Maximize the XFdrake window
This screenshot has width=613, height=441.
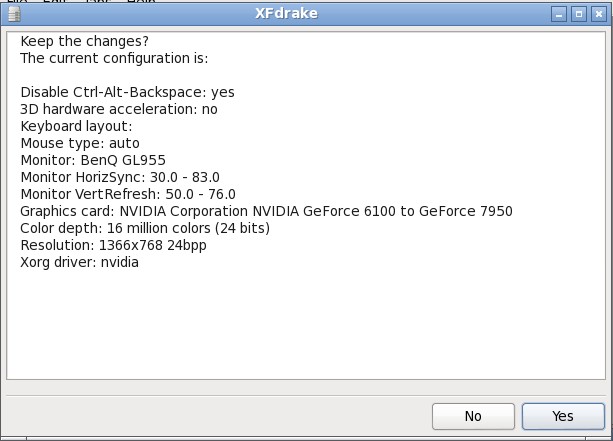pos(578,14)
